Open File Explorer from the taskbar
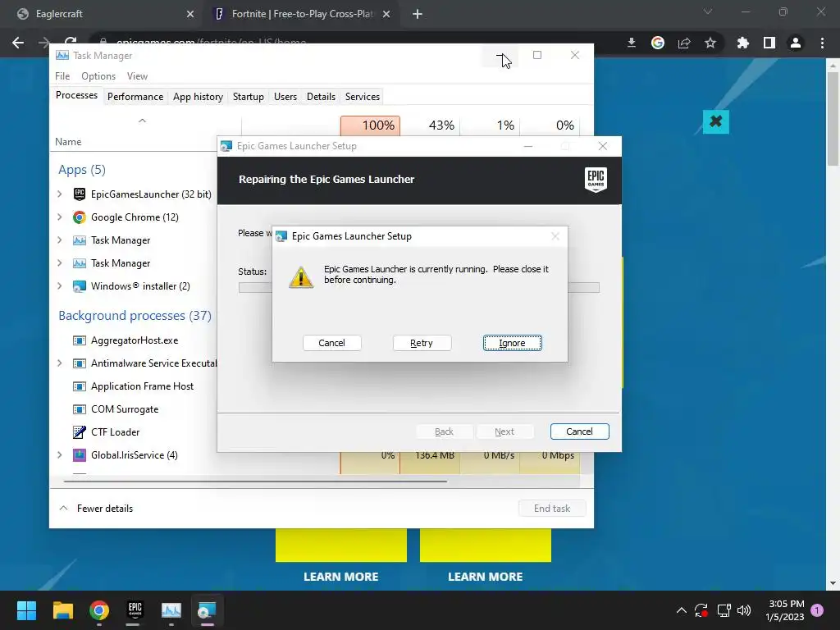Screen dimensions: 840x630 [62, 610]
